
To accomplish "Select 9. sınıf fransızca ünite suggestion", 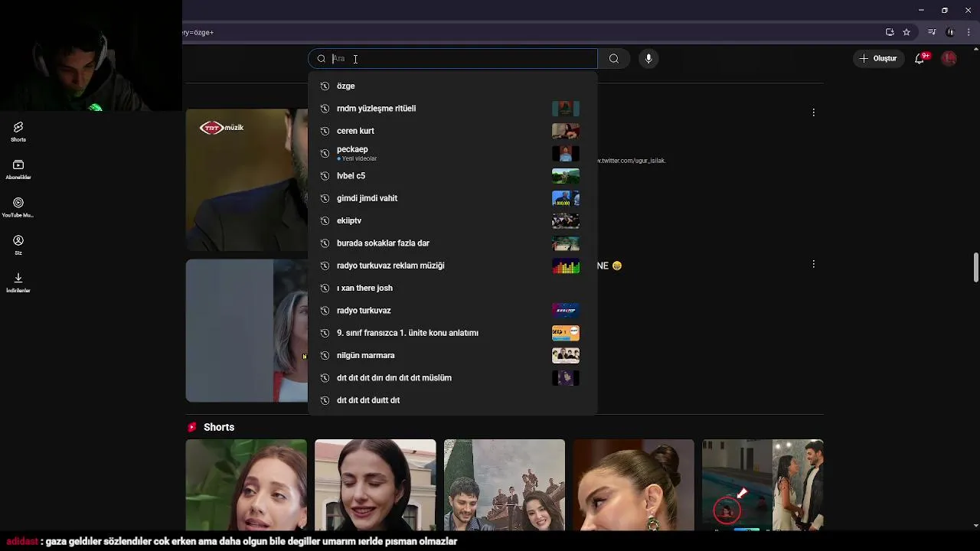I will [452, 333].
